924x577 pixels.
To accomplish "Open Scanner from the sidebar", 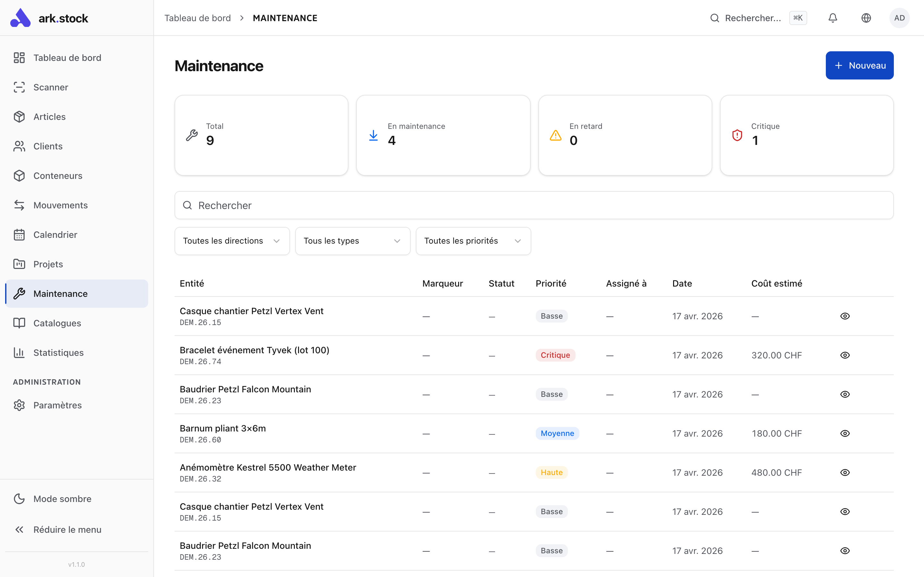I will coord(50,87).
